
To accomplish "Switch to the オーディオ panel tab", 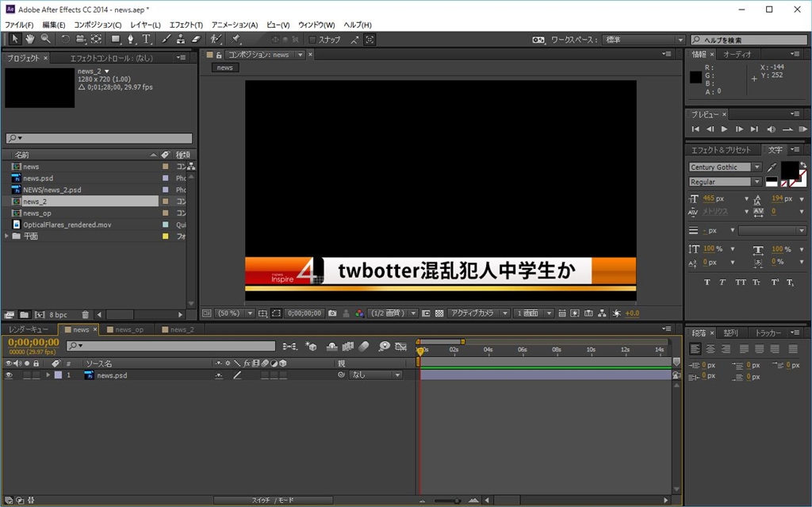I will click(737, 55).
